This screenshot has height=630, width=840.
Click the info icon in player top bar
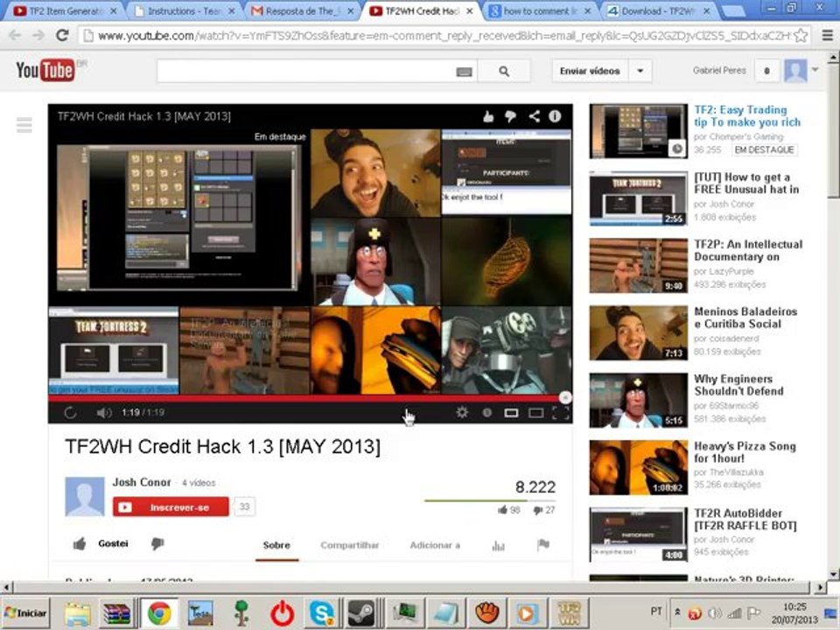pyautogui.click(x=555, y=116)
